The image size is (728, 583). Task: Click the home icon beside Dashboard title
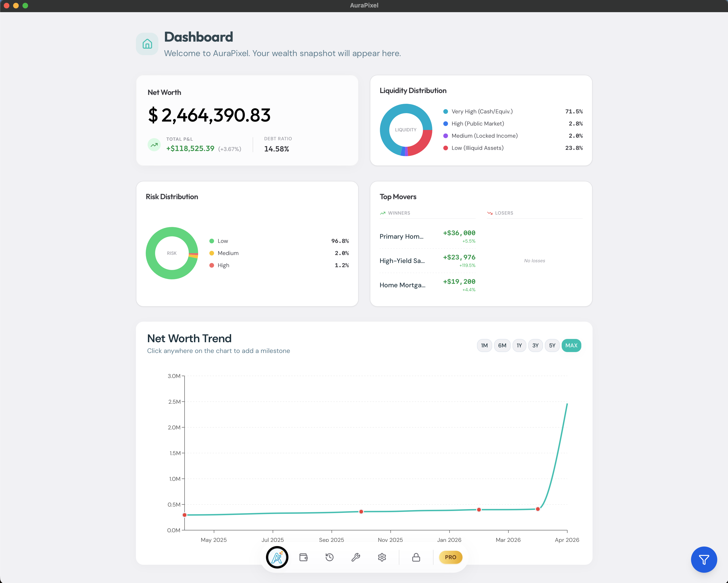coord(147,44)
